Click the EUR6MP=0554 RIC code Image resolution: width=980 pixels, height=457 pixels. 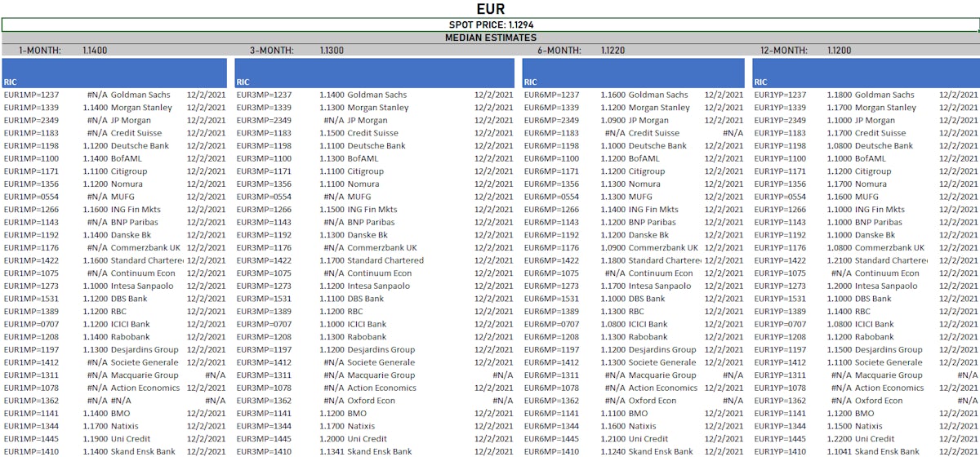[x=551, y=197]
